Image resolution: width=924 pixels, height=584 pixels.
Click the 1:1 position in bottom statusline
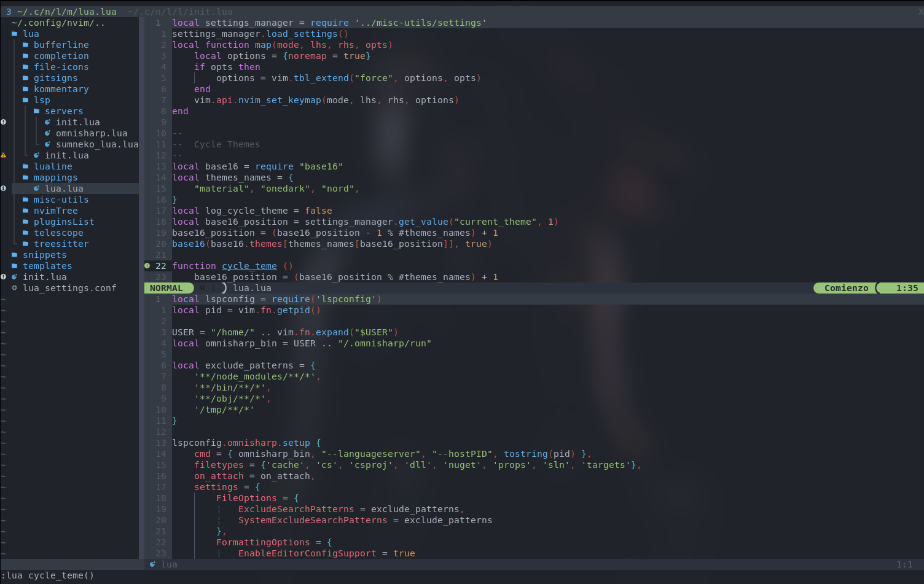point(904,564)
